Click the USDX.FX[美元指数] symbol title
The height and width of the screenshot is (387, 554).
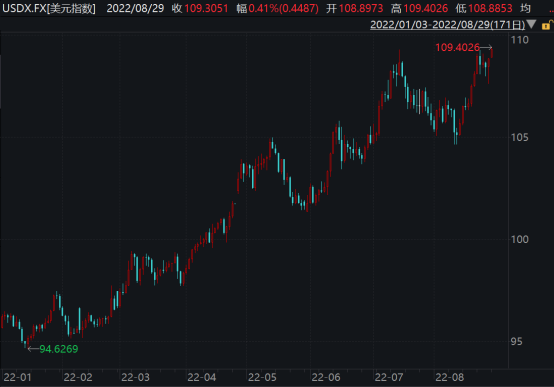49,8
